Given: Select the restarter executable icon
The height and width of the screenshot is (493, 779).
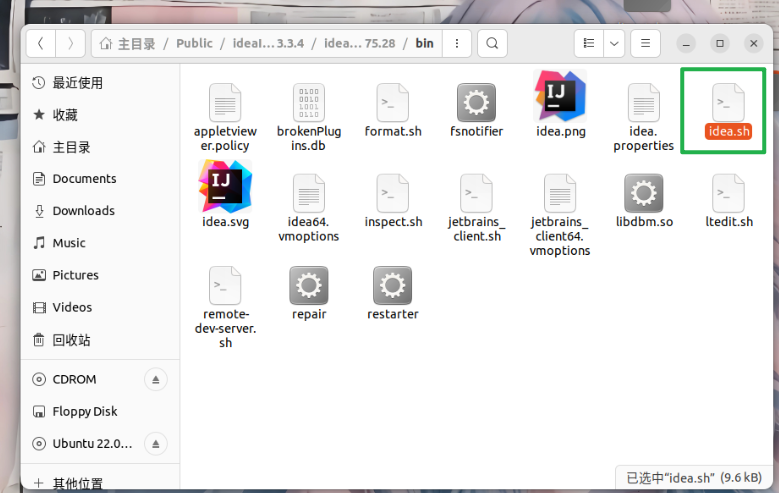Looking at the screenshot, I should pyautogui.click(x=392, y=286).
